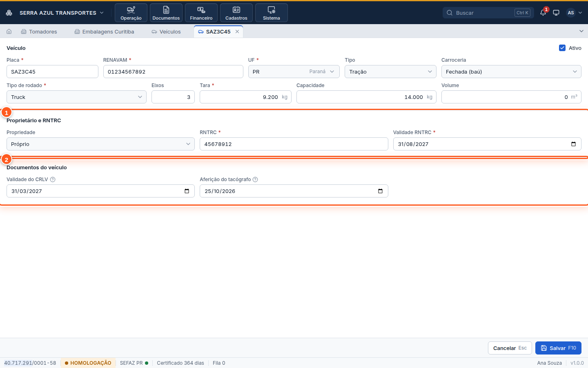Expand the Propriedade dropdown
This screenshot has height=368, width=588.
[100, 144]
